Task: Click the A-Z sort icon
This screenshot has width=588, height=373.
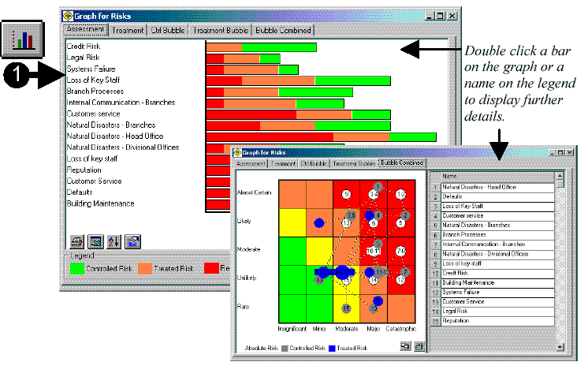Action: [114, 242]
